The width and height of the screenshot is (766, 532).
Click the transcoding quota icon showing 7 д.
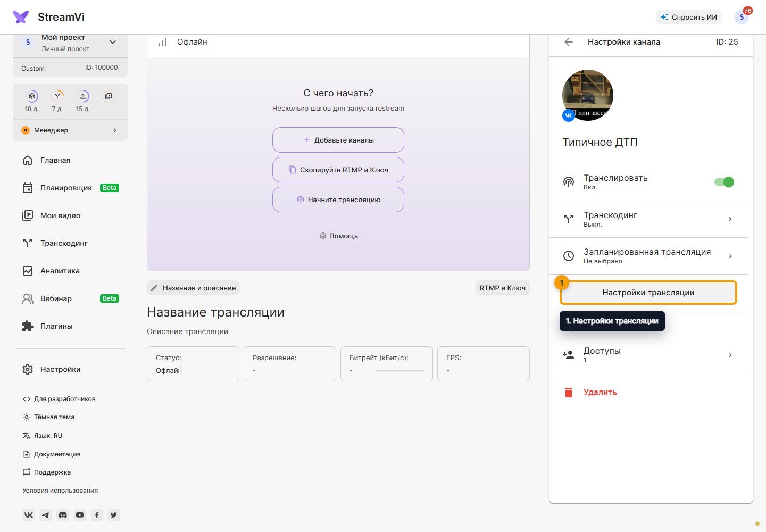click(x=57, y=96)
